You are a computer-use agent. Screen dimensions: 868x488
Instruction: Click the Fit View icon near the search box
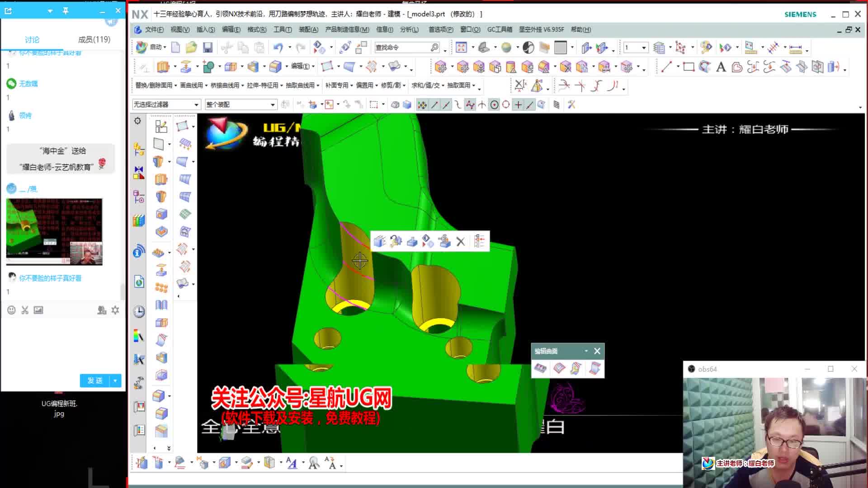(x=462, y=47)
